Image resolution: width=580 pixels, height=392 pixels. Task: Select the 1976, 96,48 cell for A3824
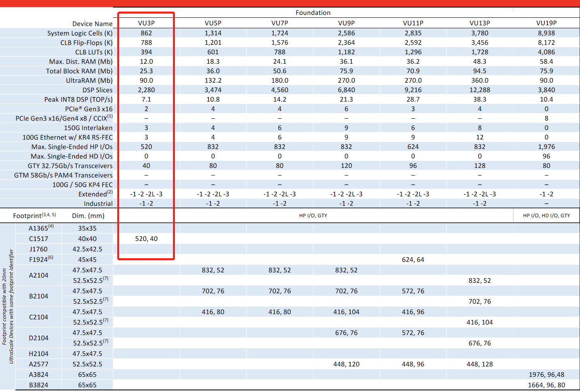click(x=546, y=375)
